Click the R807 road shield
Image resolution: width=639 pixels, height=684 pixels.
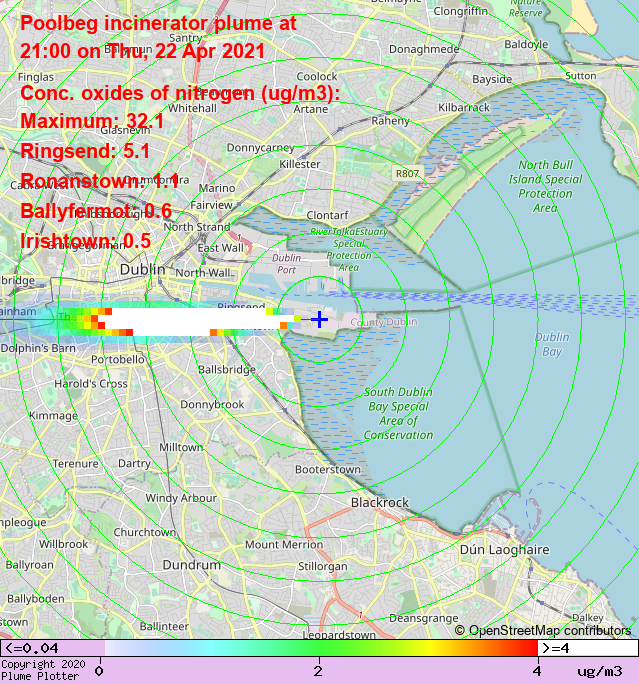(407, 174)
